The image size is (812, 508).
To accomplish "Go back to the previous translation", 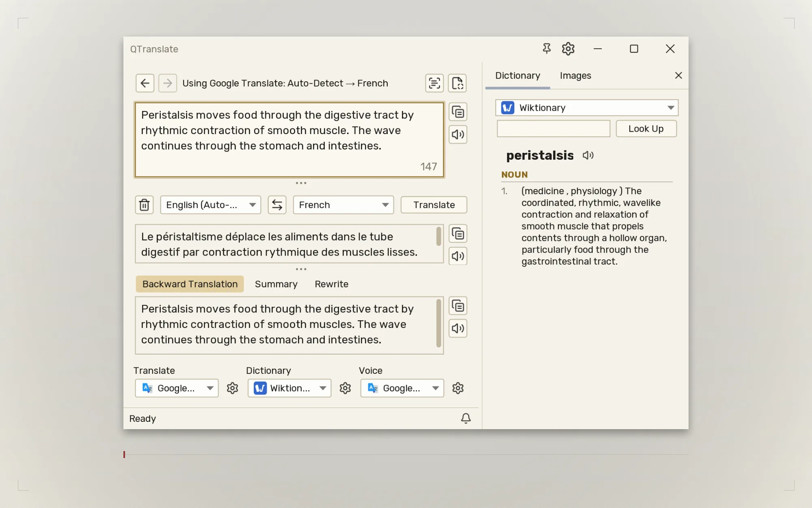I will coord(145,83).
